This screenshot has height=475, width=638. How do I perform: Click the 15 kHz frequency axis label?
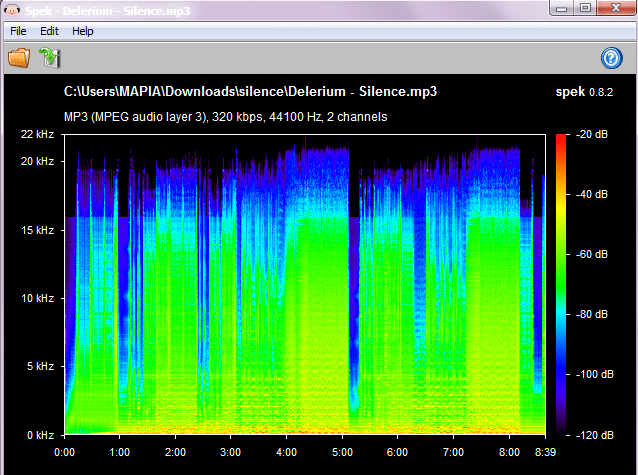[37, 230]
